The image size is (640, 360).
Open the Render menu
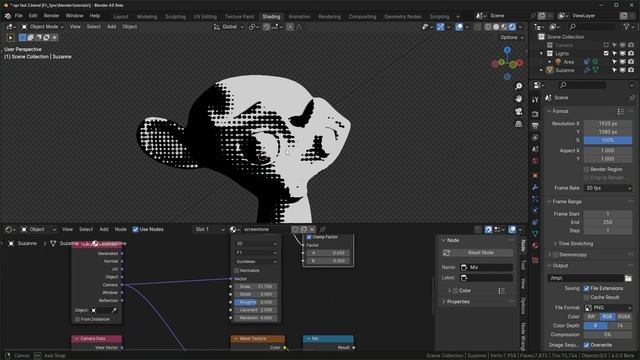[51, 16]
